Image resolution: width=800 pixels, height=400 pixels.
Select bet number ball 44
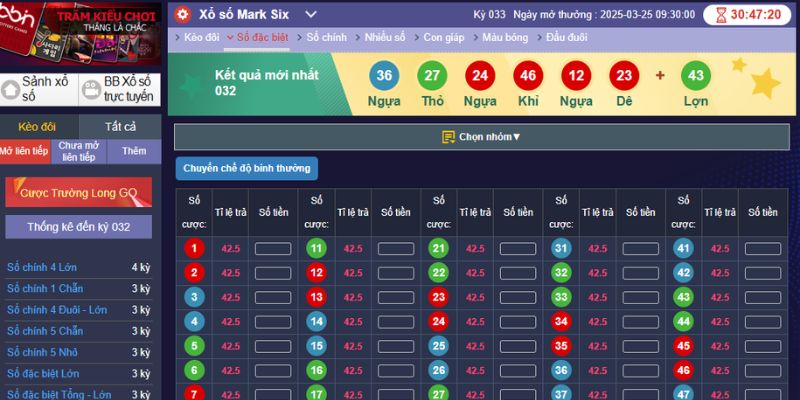tap(683, 321)
